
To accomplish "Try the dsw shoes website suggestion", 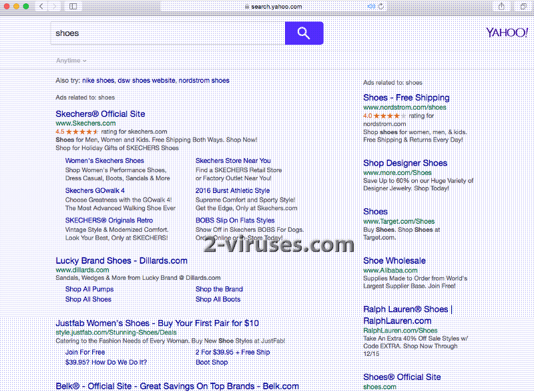I will click(146, 80).
